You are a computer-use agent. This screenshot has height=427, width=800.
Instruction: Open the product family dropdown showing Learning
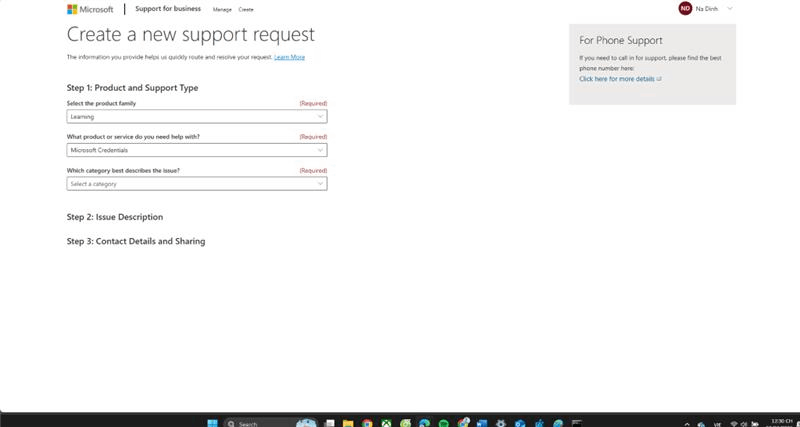point(197,116)
